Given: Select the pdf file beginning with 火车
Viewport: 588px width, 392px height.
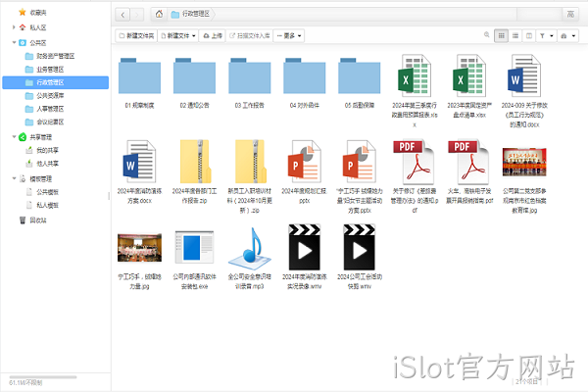Looking at the screenshot, I should tap(469, 162).
